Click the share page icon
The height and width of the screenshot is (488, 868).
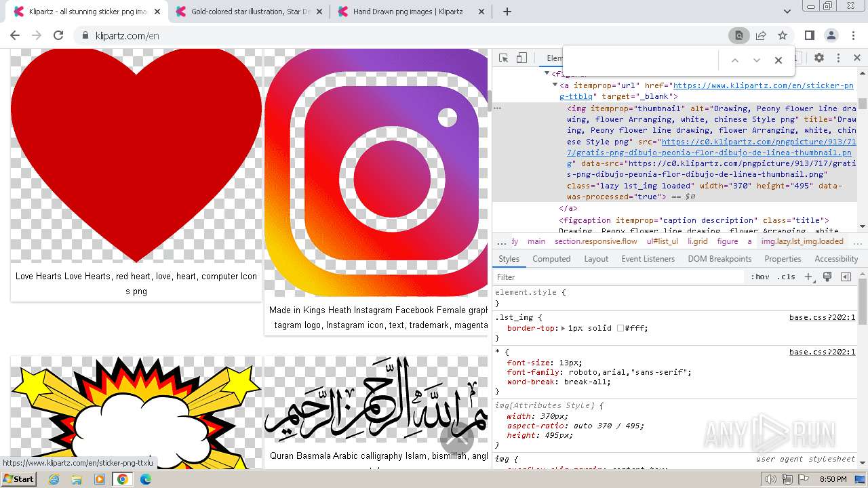pyautogui.click(x=761, y=35)
